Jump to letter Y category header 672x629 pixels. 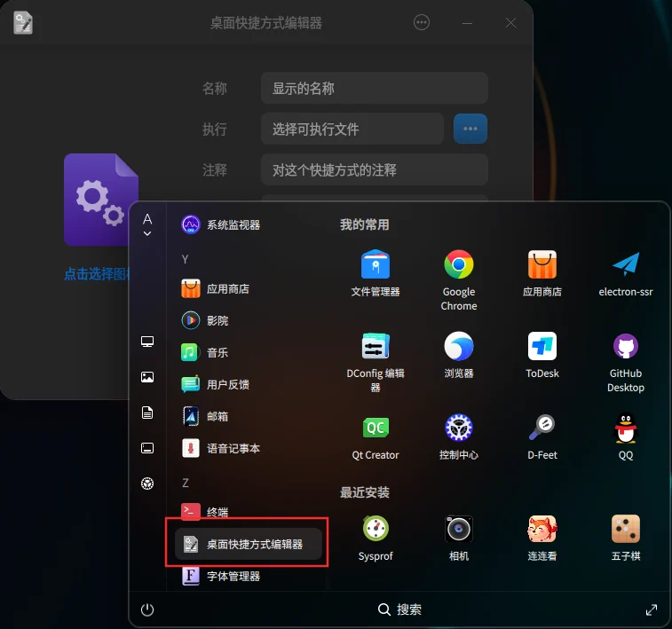[185, 259]
